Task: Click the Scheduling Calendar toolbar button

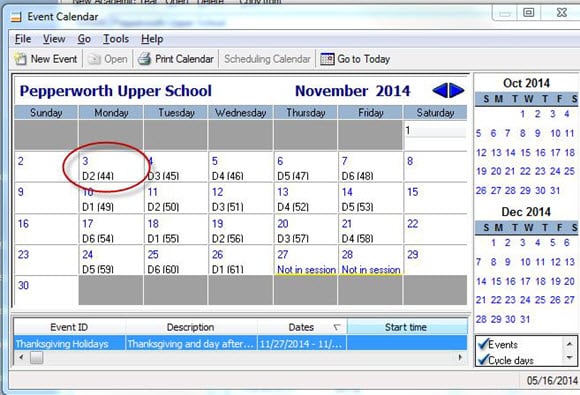Action: (267, 59)
